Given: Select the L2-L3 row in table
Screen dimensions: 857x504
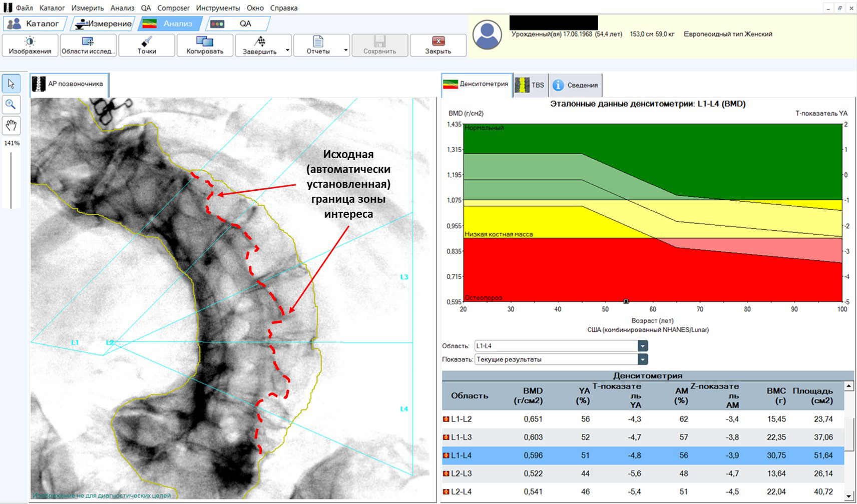Looking at the screenshot, I should point(643,473).
